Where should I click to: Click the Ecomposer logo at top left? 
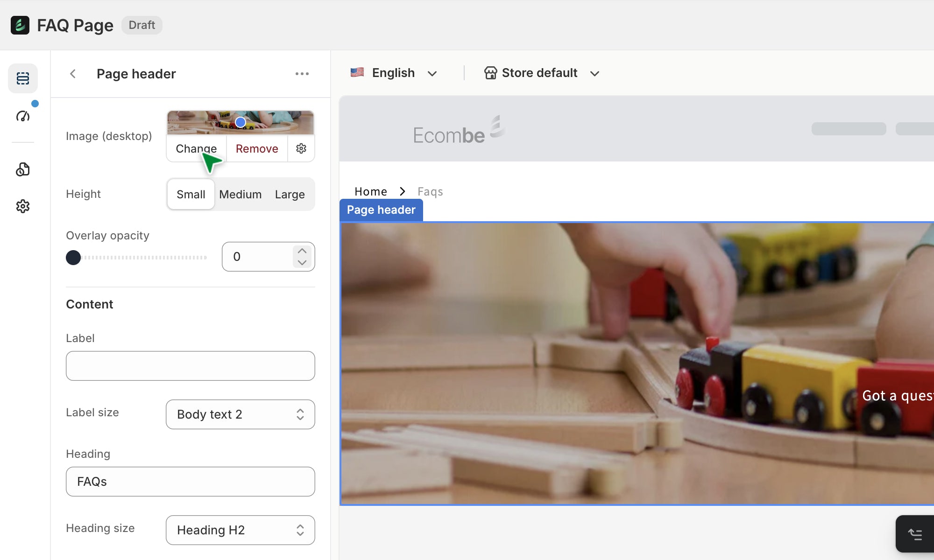20,25
